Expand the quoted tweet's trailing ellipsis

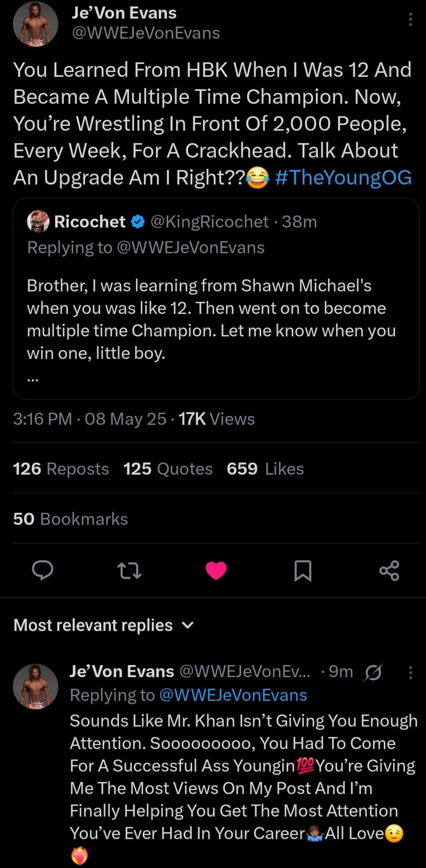pyautogui.click(x=33, y=380)
